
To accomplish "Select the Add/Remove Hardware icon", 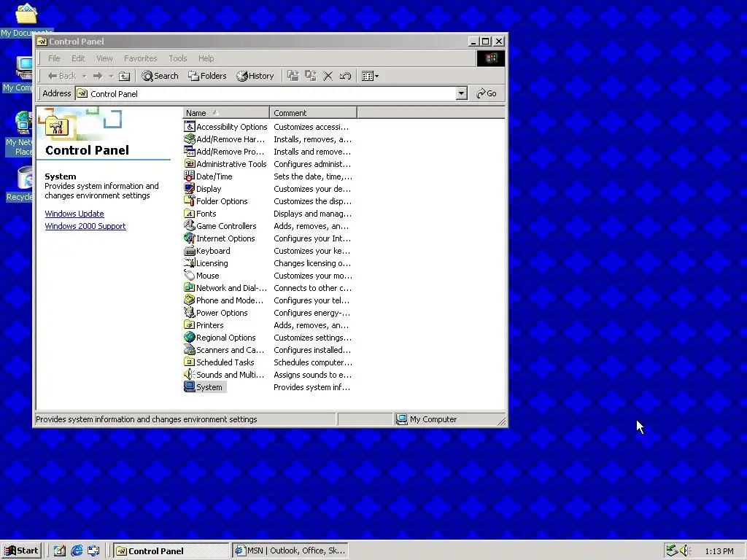I will tap(190, 139).
